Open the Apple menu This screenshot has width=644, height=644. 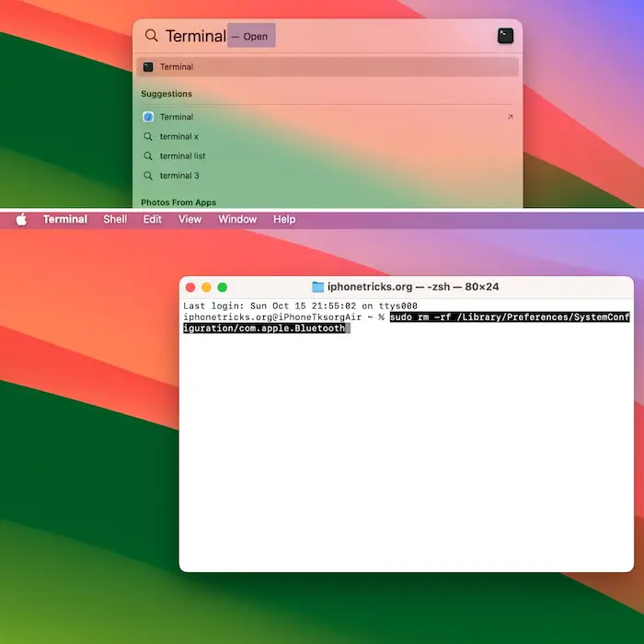[x=21, y=219]
